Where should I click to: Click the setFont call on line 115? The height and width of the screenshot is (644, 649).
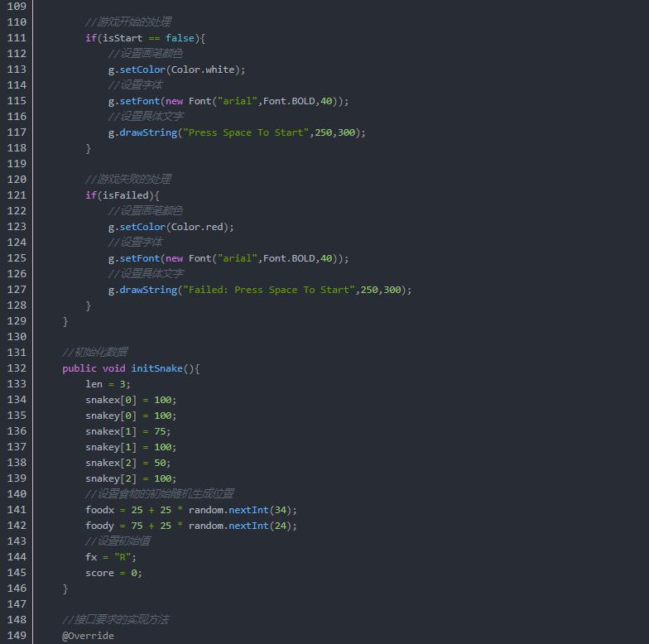228,101
